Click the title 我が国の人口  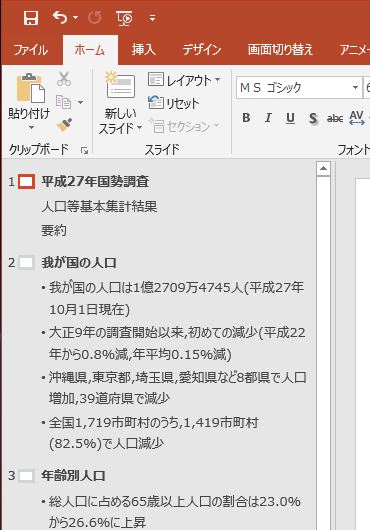pos(79,263)
